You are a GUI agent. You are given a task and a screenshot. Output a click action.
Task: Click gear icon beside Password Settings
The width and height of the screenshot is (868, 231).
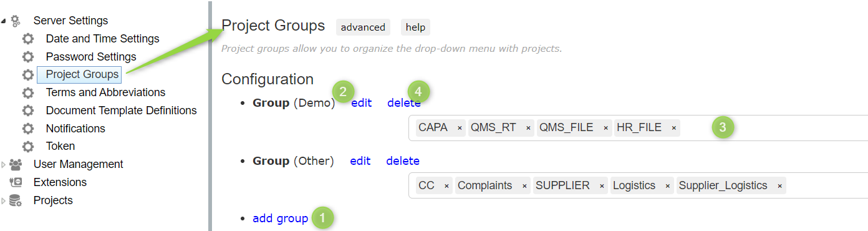point(28,57)
